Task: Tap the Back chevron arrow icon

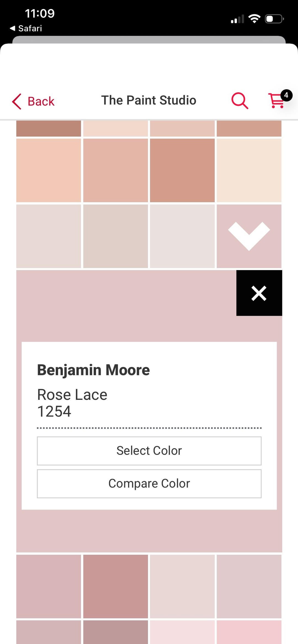Action: tap(17, 101)
